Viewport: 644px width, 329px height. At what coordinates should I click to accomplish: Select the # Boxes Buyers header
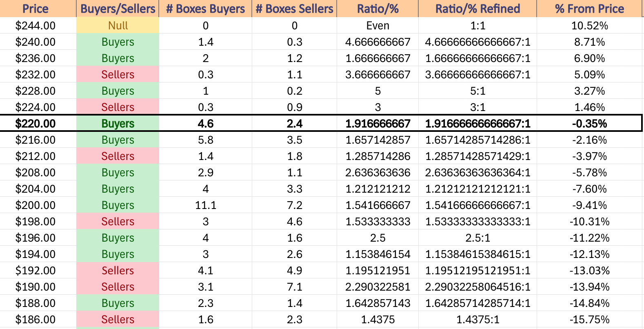point(206,9)
